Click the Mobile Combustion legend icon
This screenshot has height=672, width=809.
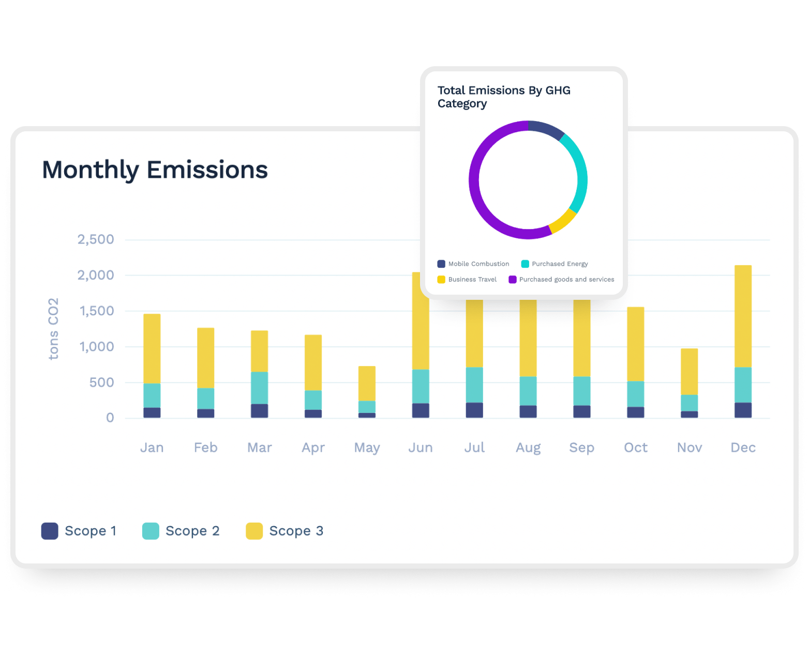(x=440, y=264)
